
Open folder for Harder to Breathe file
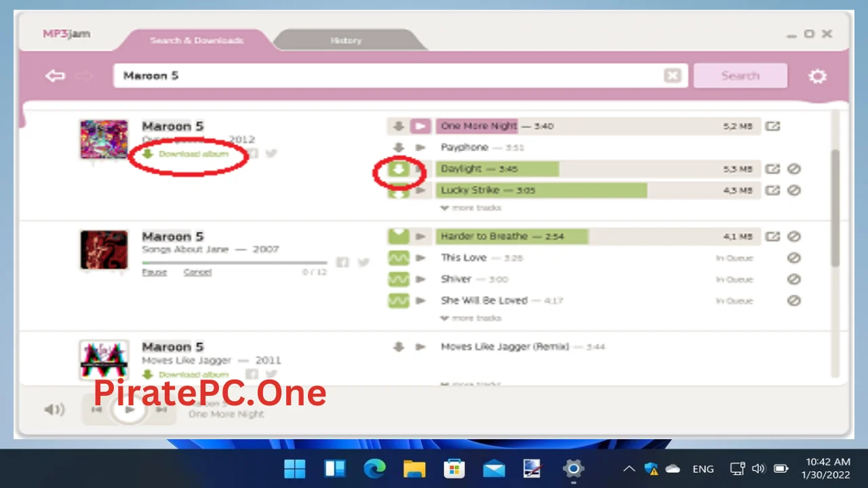tap(773, 237)
